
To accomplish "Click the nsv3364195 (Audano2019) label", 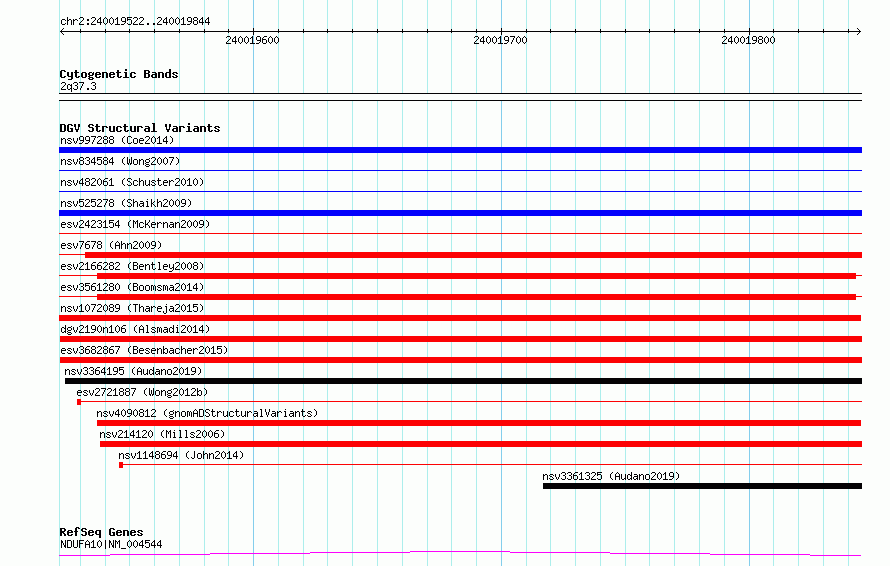I will (133, 371).
